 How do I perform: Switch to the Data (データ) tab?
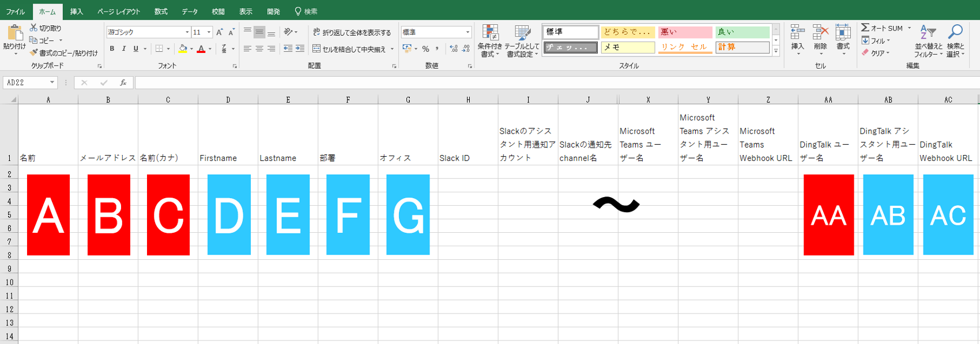point(190,12)
